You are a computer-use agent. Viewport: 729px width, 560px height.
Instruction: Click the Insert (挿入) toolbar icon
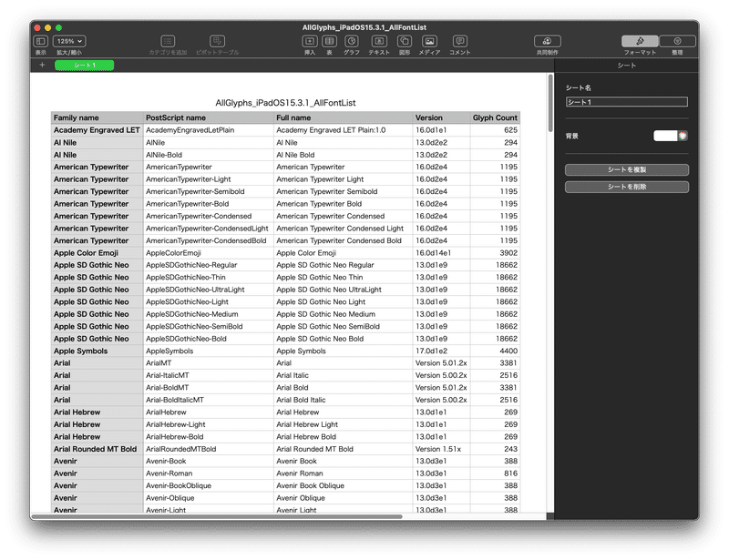[x=310, y=41]
